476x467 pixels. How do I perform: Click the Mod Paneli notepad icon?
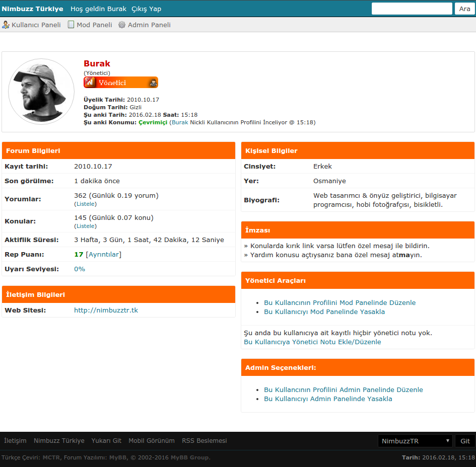(x=71, y=25)
